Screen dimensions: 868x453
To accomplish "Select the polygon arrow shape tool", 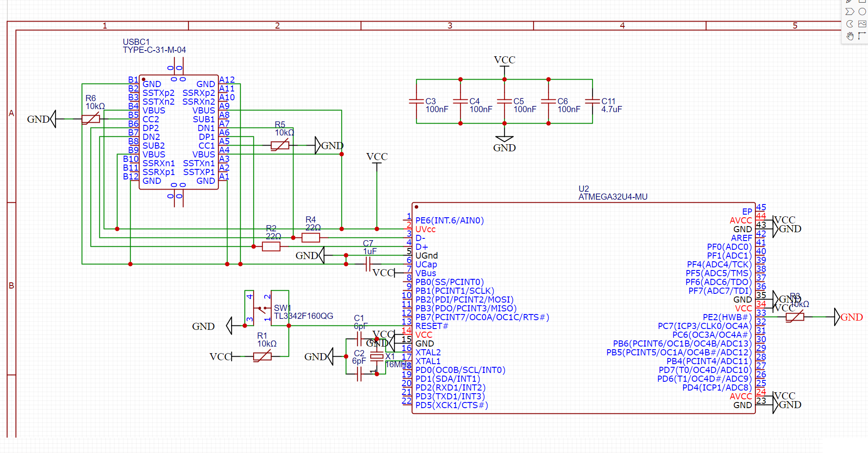I will pyautogui.click(x=850, y=12).
